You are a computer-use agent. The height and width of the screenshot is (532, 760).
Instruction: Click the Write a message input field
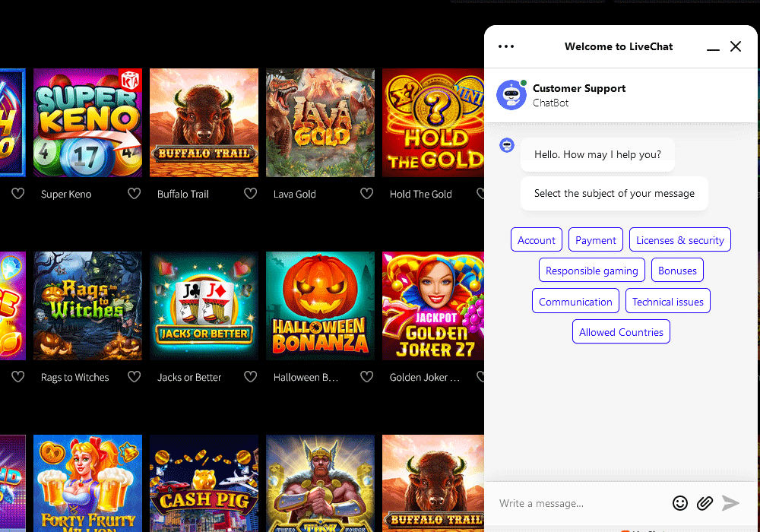pyautogui.click(x=581, y=503)
